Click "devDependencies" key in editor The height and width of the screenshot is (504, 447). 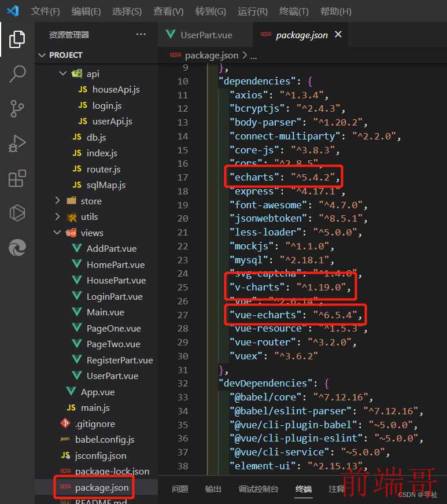[x=265, y=384]
